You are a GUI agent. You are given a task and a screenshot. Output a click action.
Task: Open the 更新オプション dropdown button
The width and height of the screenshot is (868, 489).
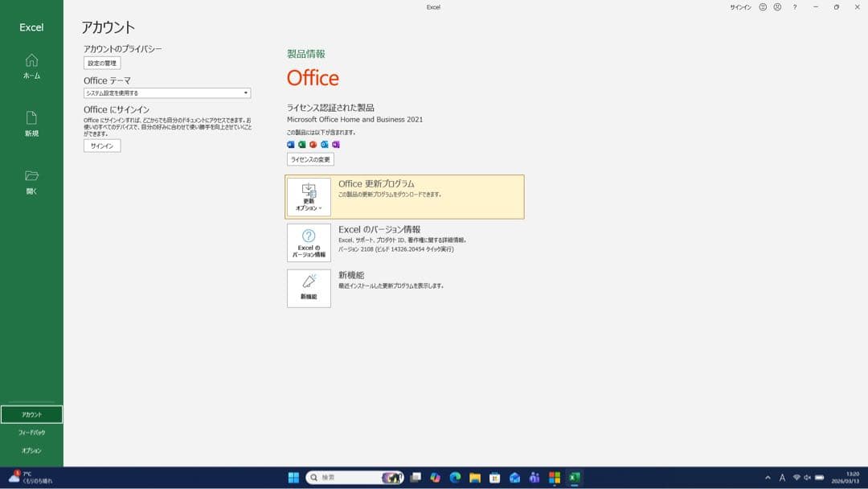(309, 197)
